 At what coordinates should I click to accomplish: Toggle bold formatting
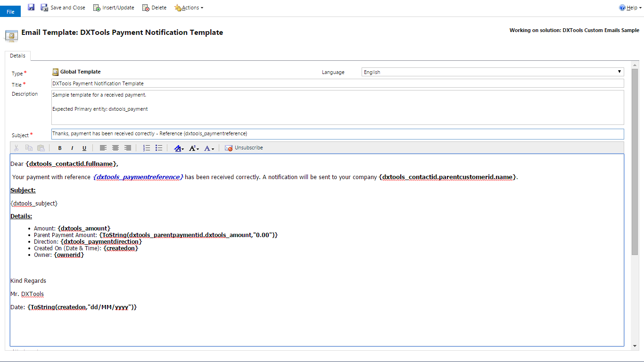[x=60, y=148]
